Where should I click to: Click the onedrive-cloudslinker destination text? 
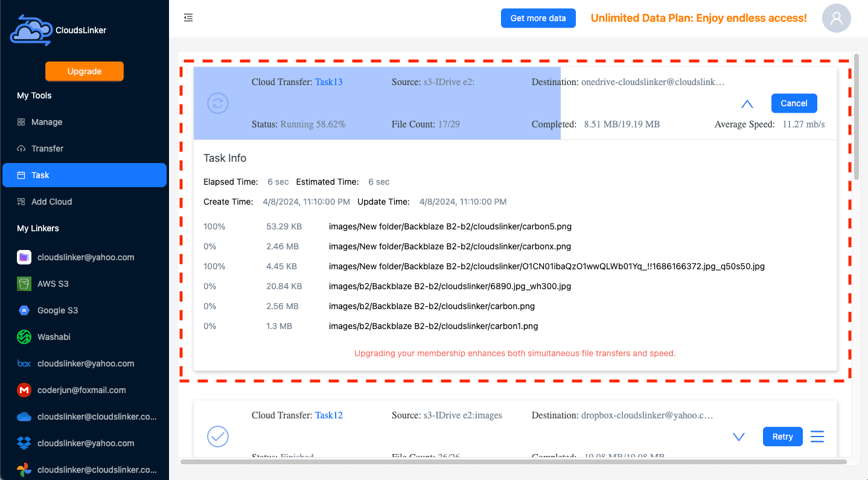coord(653,82)
